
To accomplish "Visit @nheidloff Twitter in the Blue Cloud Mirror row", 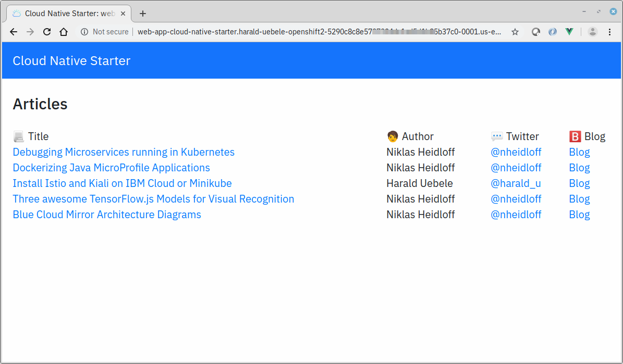I will (x=516, y=215).
